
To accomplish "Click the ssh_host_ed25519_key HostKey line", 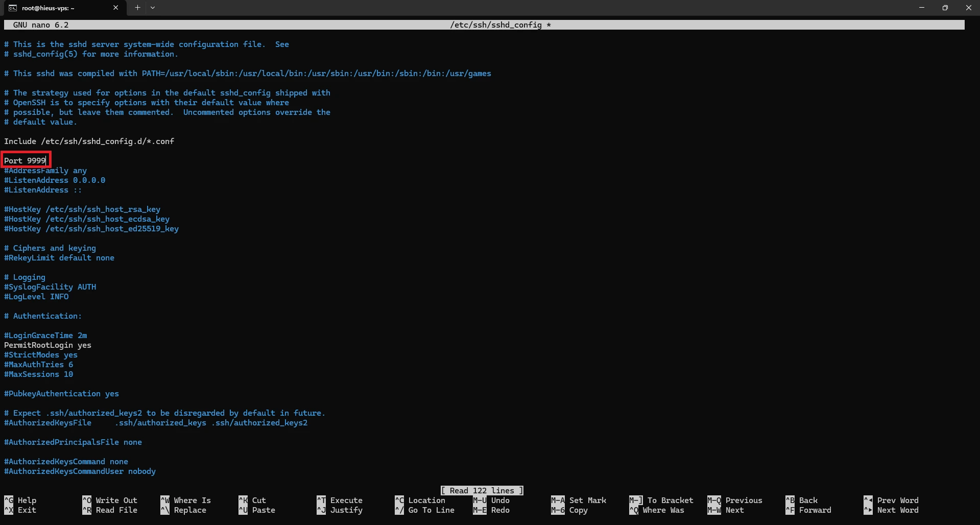I will [91, 229].
